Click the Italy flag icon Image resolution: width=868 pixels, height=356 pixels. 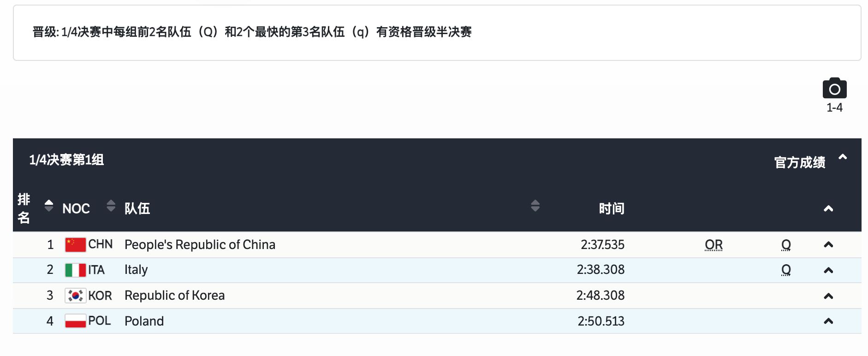tap(75, 270)
